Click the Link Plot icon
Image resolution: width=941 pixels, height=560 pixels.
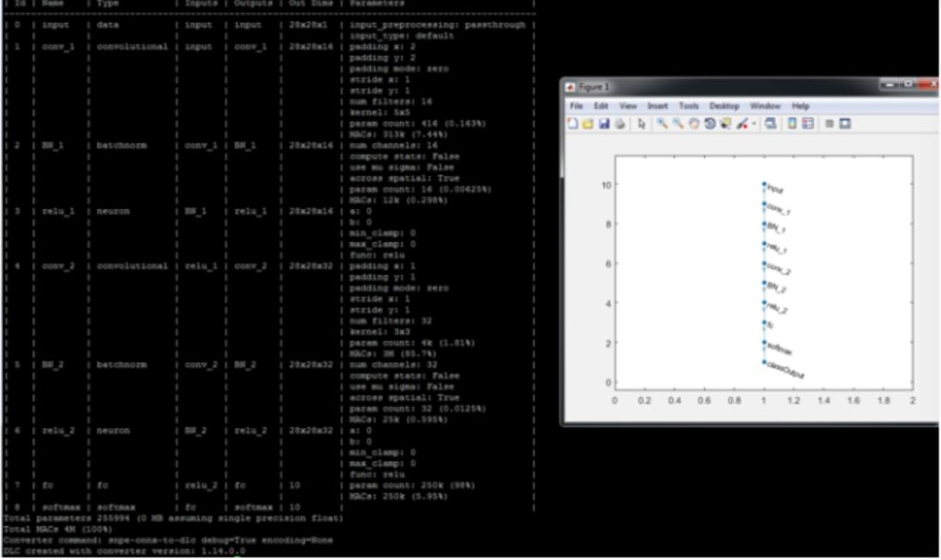(770, 124)
